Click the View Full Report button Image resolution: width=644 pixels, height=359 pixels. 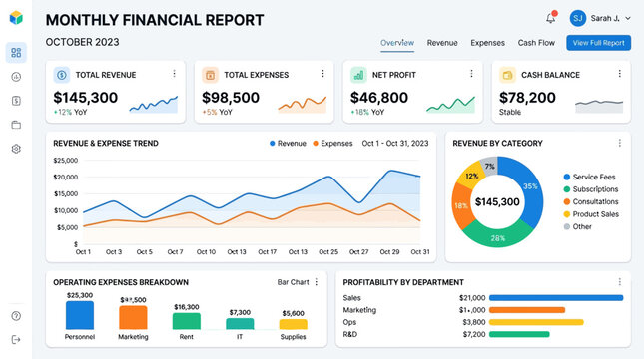point(598,43)
